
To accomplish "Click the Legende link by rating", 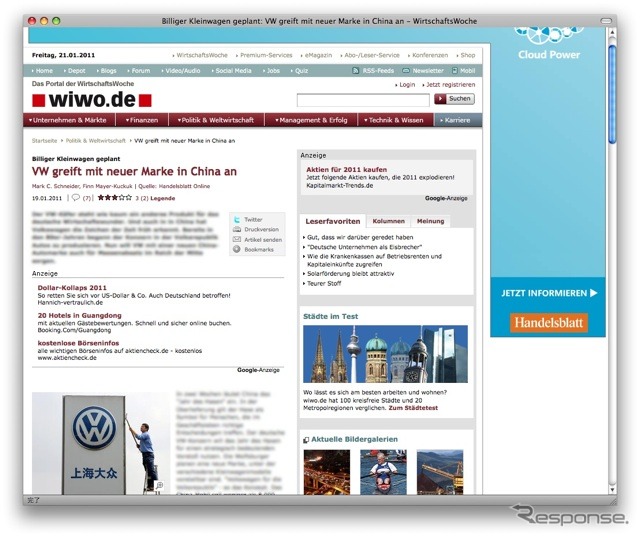I will [162, 198].
